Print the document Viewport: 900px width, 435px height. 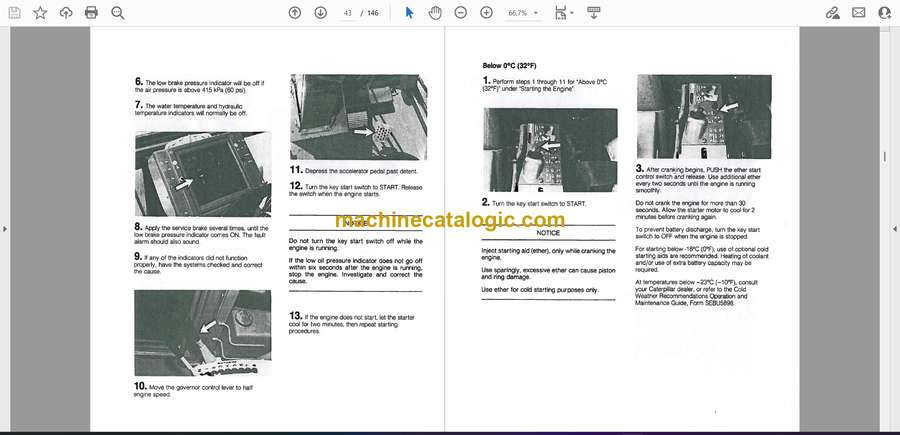click(91, 13)
